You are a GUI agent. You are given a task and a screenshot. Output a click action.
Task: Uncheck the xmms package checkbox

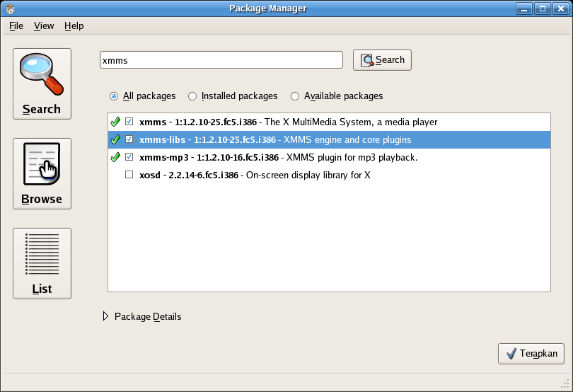click(x=129, y=122)
